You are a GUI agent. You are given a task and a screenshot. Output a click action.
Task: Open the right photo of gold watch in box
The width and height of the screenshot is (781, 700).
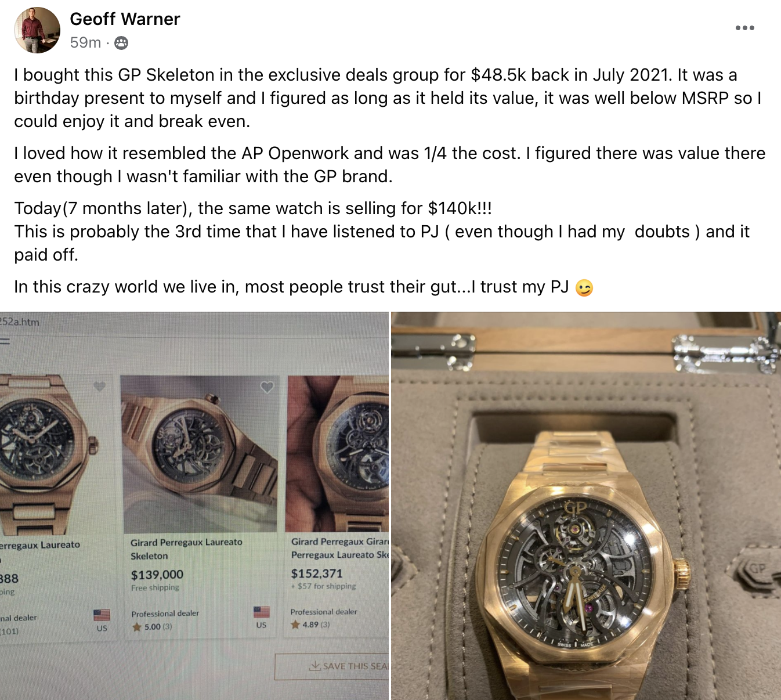(x=586, y=506)
